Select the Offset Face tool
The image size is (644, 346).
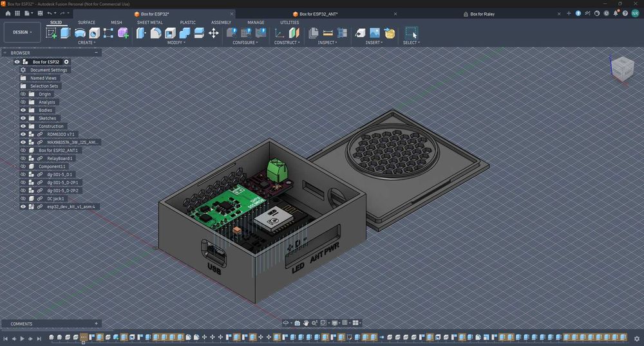[x=199, y=33]
